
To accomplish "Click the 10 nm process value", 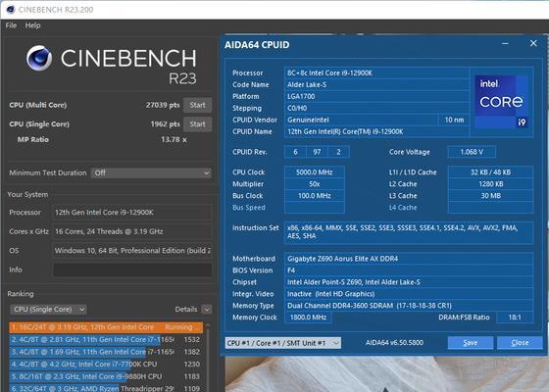I will coord(454,120).
